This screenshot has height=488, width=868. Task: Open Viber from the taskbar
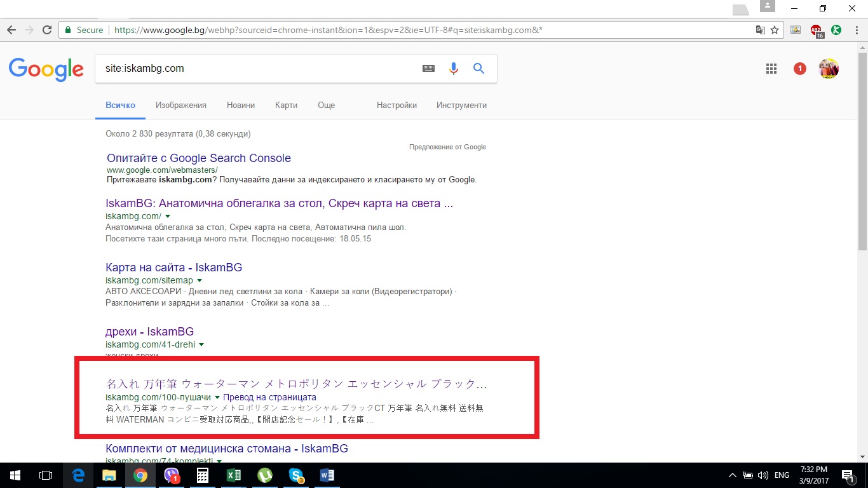tap(172, 475)
